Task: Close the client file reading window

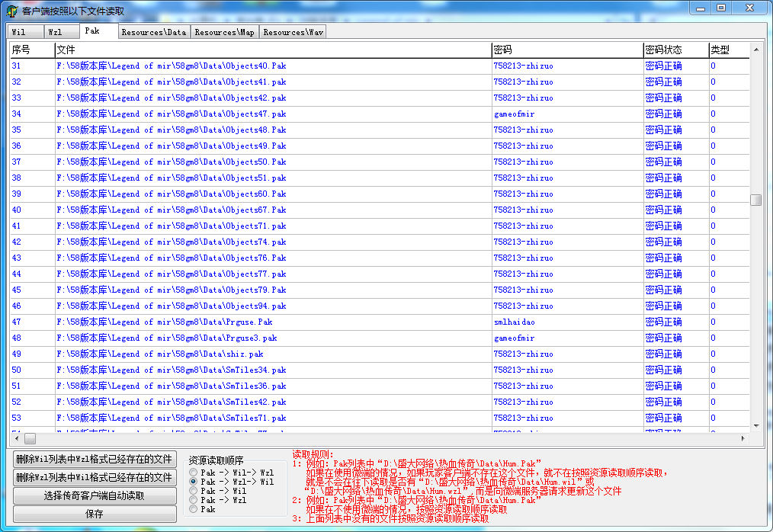Action: 750,8
